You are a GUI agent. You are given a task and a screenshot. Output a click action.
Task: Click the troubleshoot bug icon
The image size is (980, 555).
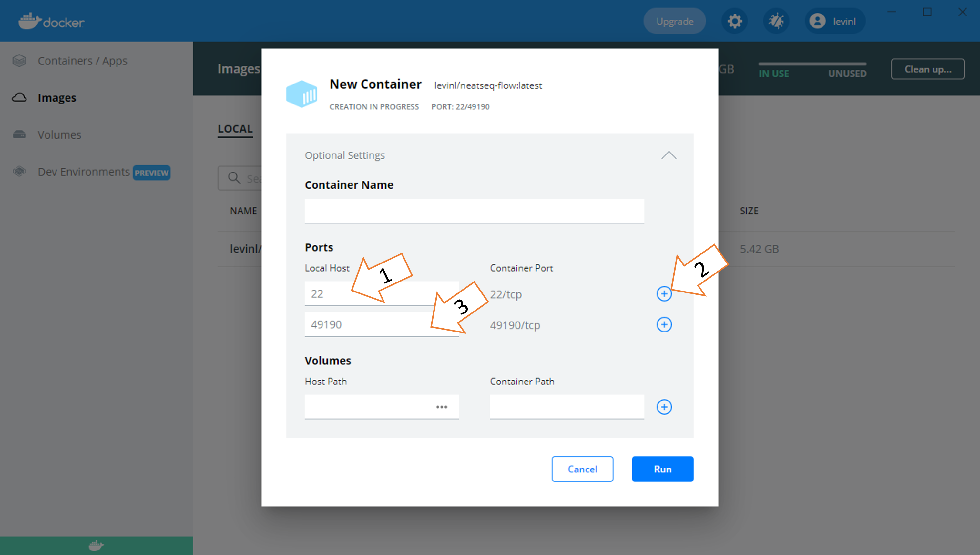[776, 21]
